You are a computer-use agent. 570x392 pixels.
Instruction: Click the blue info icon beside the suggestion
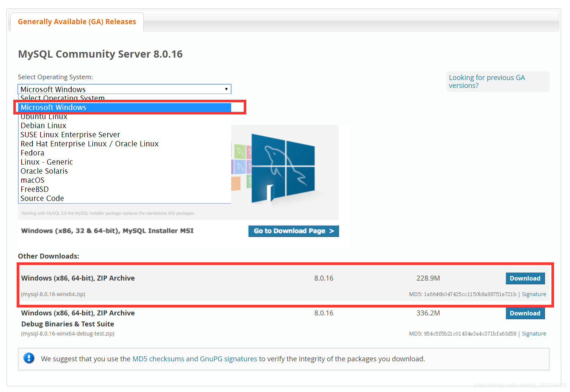pos(29,358)
